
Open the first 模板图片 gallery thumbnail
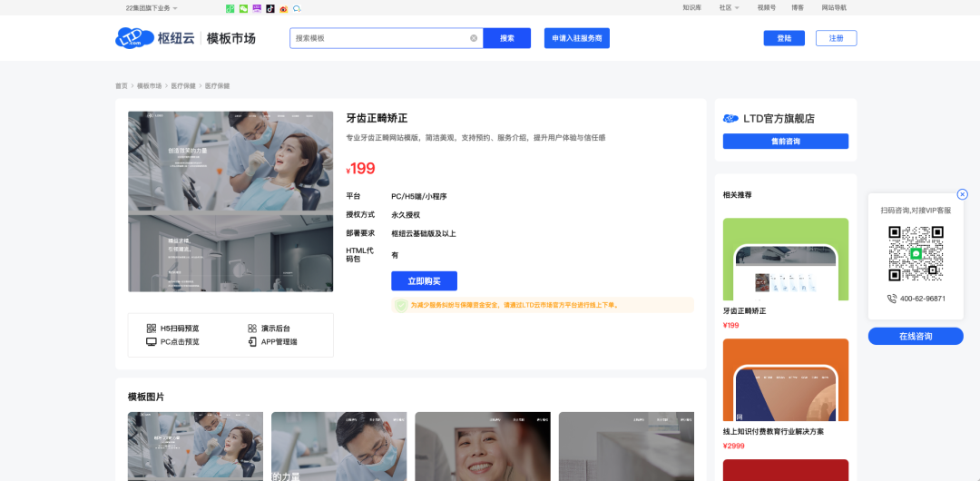click(196, 447)
